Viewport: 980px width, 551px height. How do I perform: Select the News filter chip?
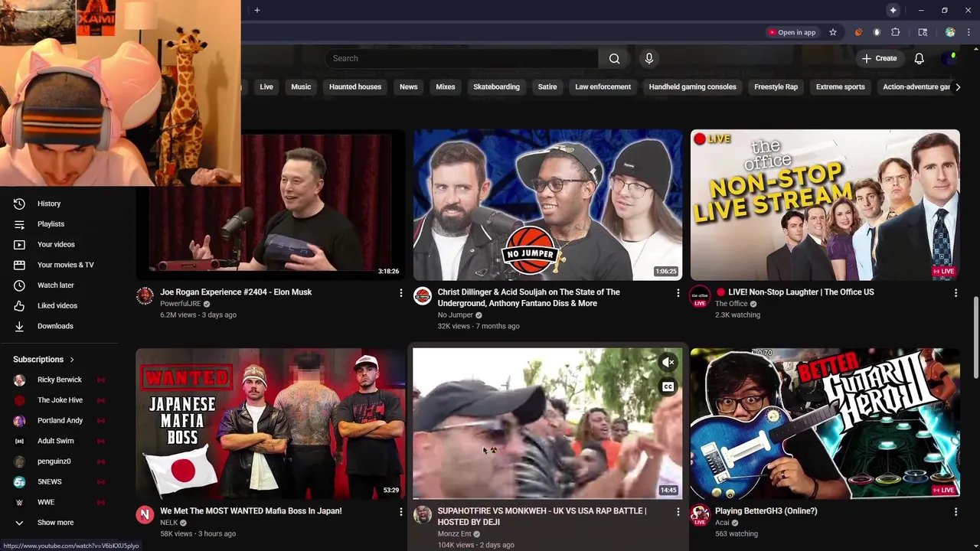coord(409,87)
